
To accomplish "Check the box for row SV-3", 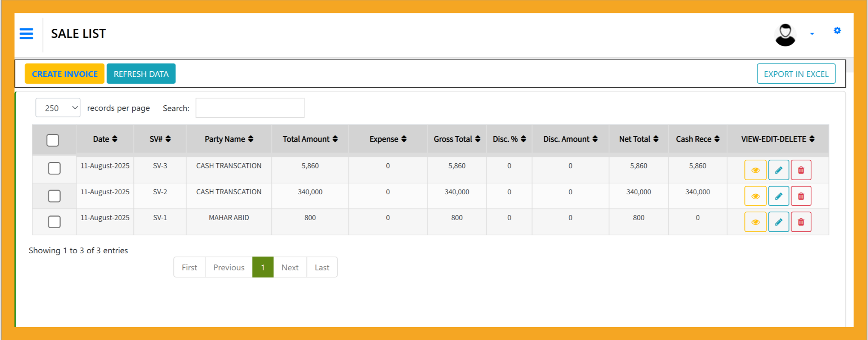I will click(54, 168).
